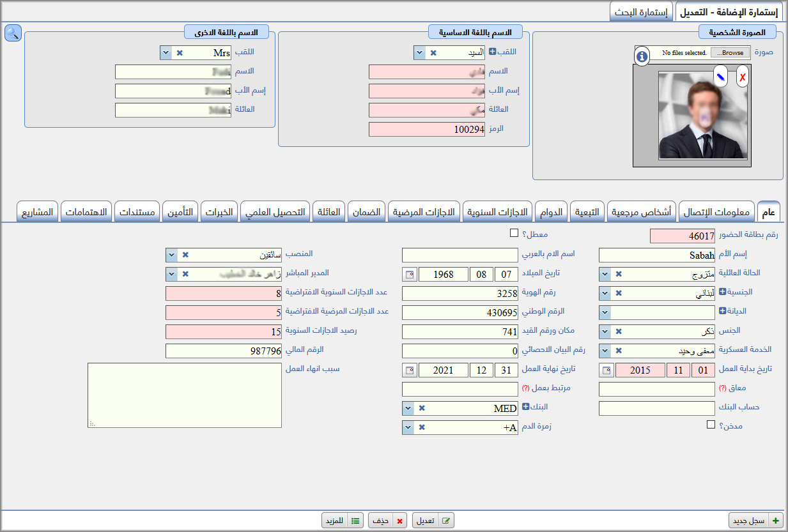The width and height of the screenshot is (788, 532).
Task: Click the تعديل button
Action: point(434,521)
